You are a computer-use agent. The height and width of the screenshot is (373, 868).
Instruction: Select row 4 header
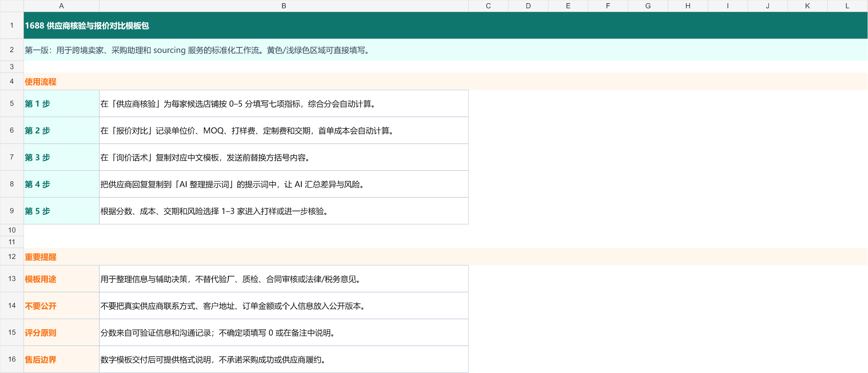point(12,81)
